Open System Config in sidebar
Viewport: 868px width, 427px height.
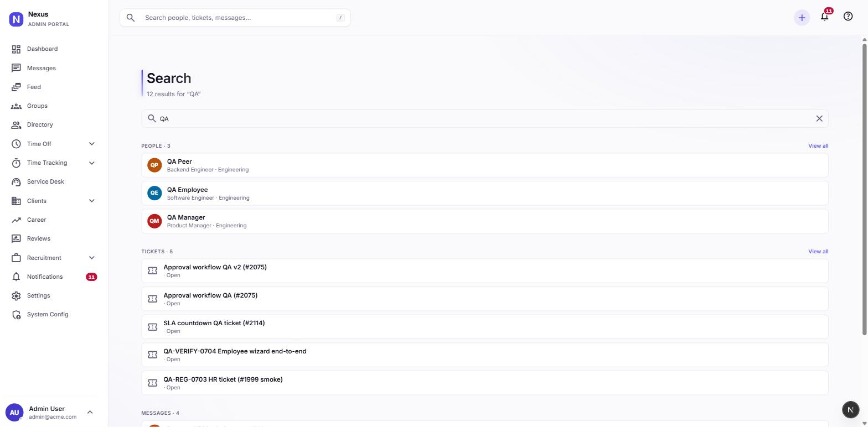pos(54,314)
